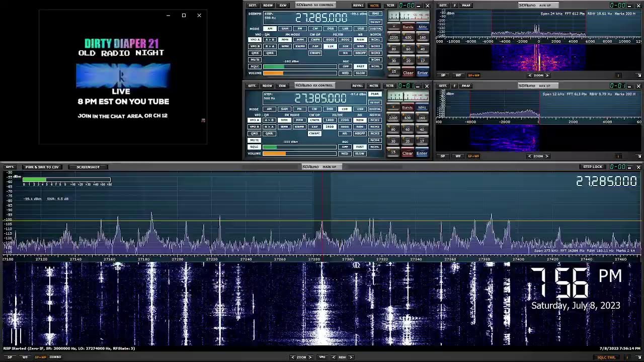Click A > B in the top RX Control
The height and width of the screenshot is (362, 644).
click(x=270, y=40)
